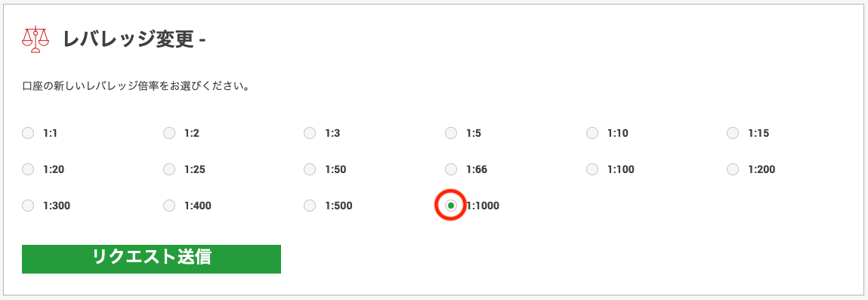Image resolution: width=868 pixels, height=300 pixels.
Task: Click the selected 1:1000 radio button
Action: (451, 206)
